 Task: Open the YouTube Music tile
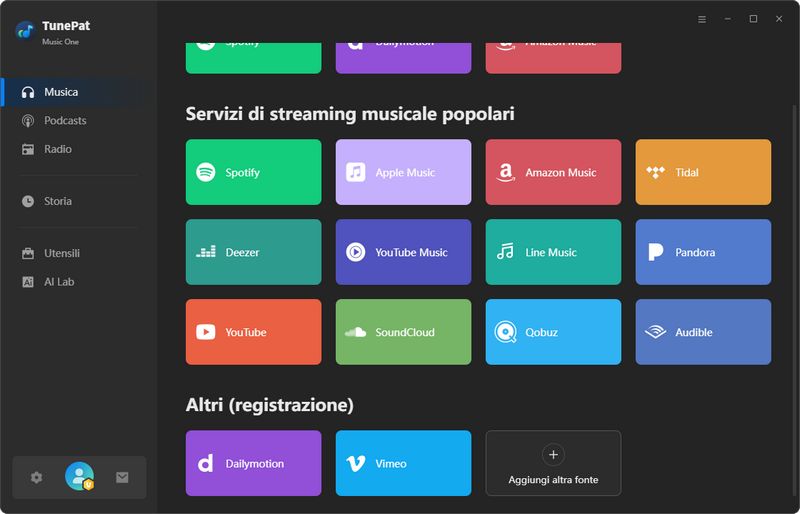click(404, 252)
